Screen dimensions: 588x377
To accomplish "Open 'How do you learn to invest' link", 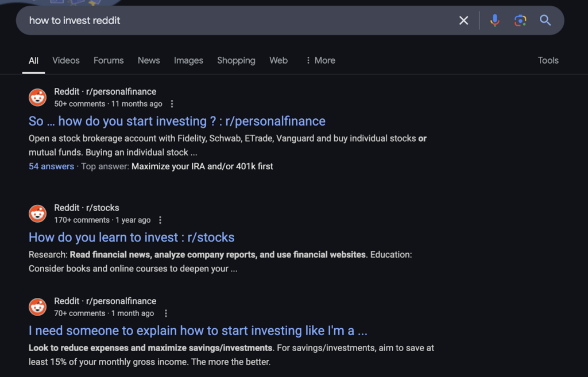I will tap(131, 237).
